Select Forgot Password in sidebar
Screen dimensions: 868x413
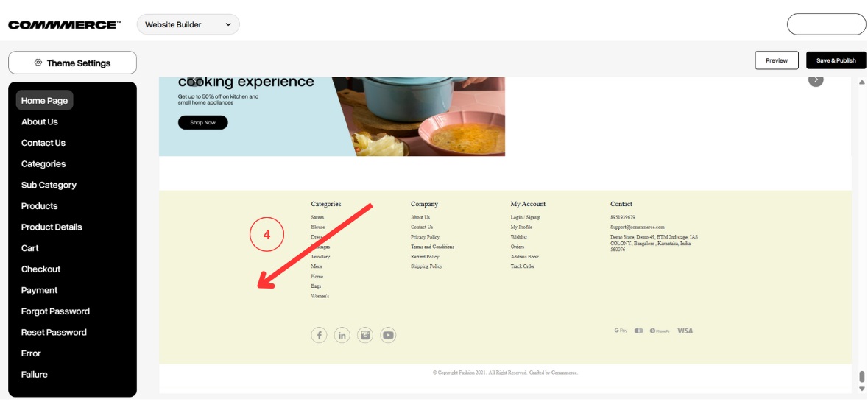(x=55, y=311)
